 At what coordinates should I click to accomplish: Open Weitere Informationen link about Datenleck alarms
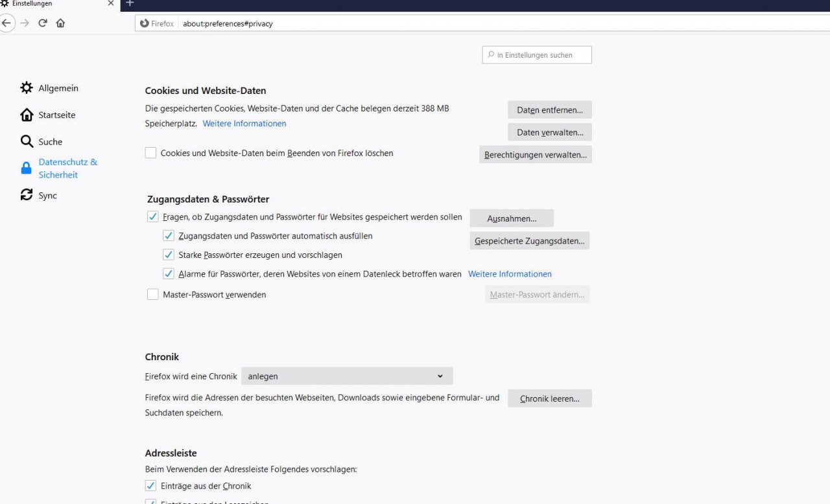pos(510,274)
